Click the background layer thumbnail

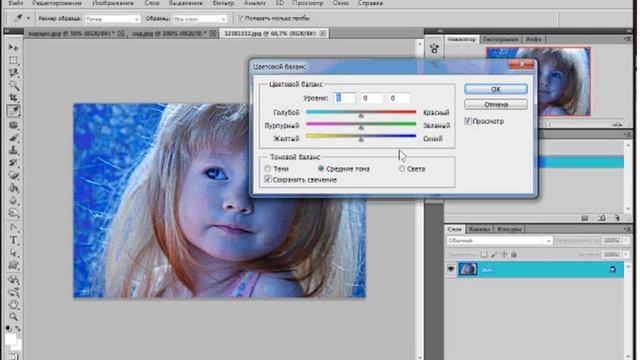(468, 269)
